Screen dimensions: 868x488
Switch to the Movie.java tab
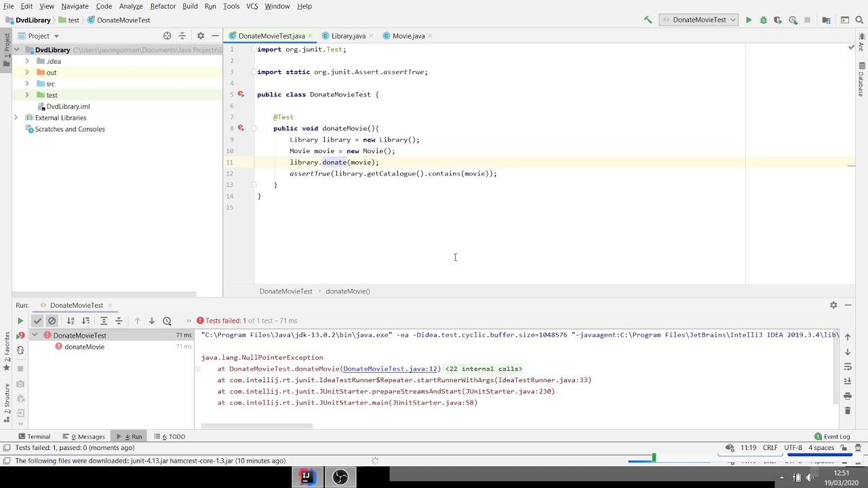408,36
